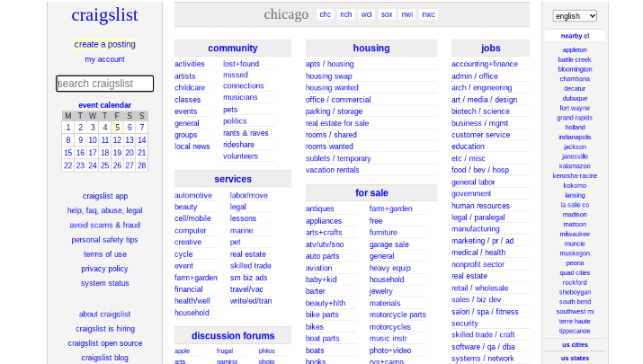The width and height of the screenshot is (643, 364).
Task: Open the housing section heading
Action: [371, 48]
